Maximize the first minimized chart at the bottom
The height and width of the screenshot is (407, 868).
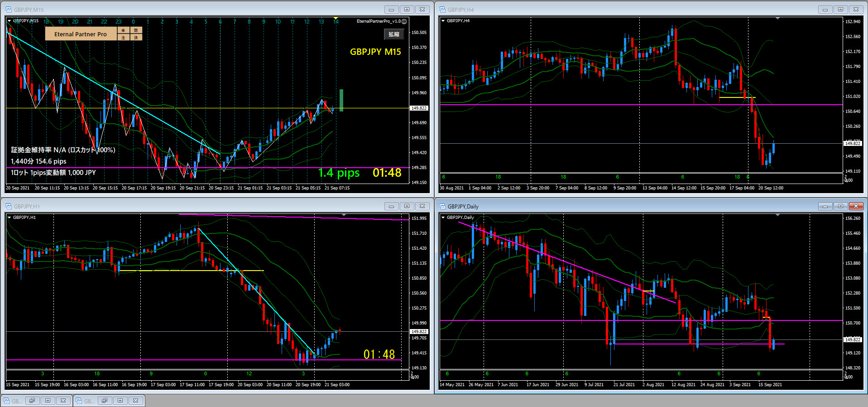tap(48, 401)
